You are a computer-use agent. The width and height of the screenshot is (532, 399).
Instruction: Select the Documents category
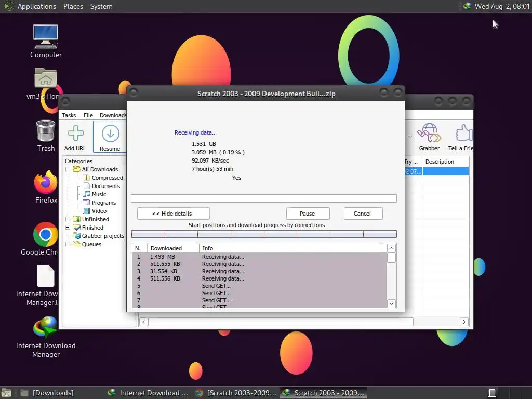106,186
